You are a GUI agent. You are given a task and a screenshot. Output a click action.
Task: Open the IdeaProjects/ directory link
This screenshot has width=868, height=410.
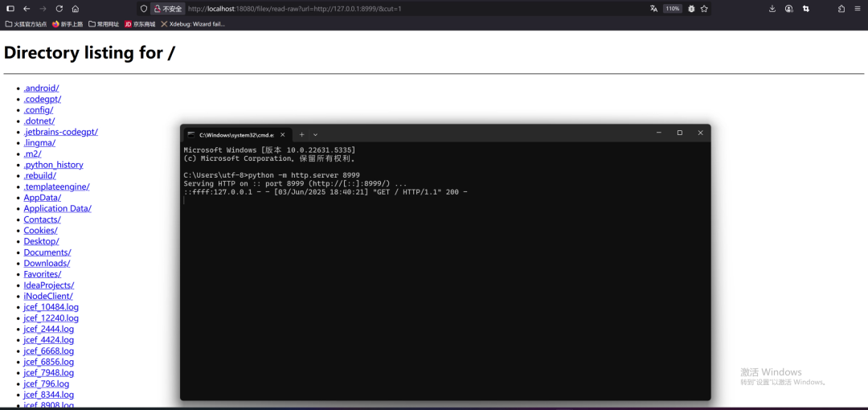49,285
